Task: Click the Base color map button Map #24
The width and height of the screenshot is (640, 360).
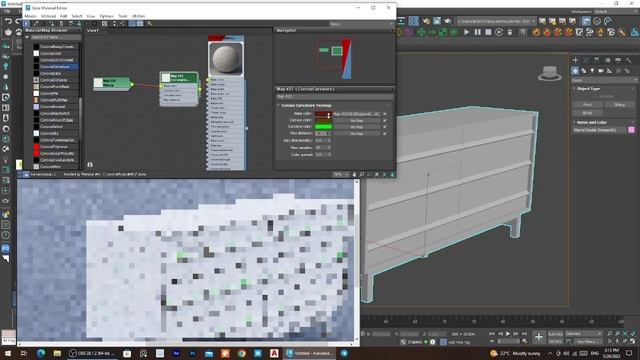Action: (357, 114)
